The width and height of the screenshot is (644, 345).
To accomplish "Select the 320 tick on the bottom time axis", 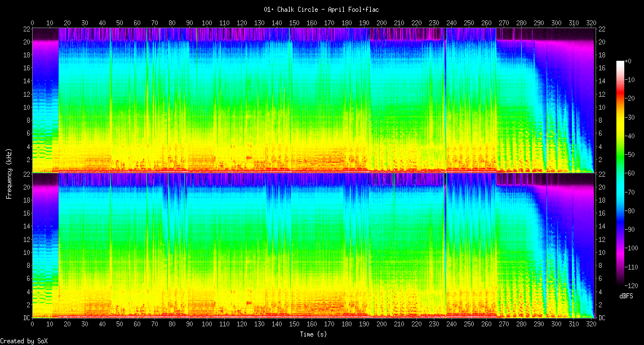I will (591, 325).
